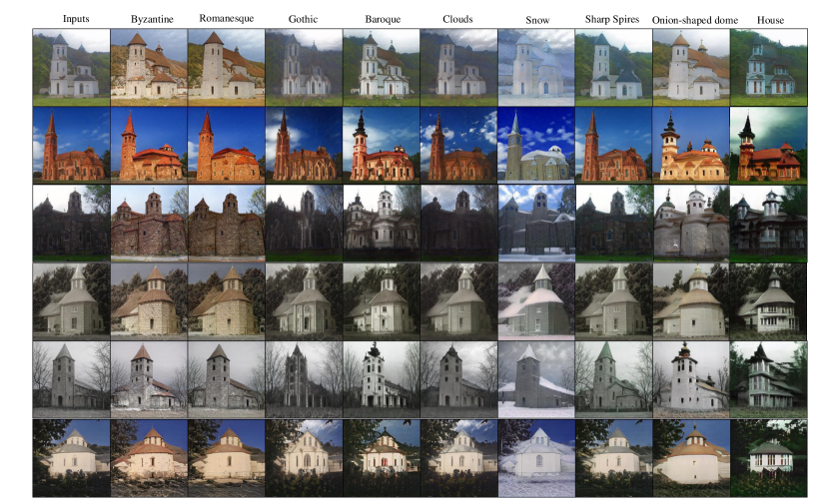Open the bottom-row Clouds church thumbnail
Image resolution: width=829 pixels, height=504 pixels.
click(458, 456)
